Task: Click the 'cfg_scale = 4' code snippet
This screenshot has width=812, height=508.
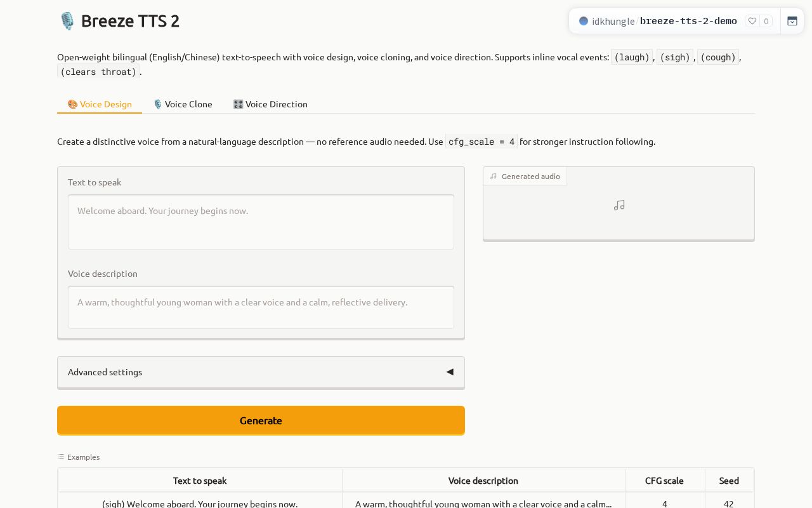Action: pos(481,142)
